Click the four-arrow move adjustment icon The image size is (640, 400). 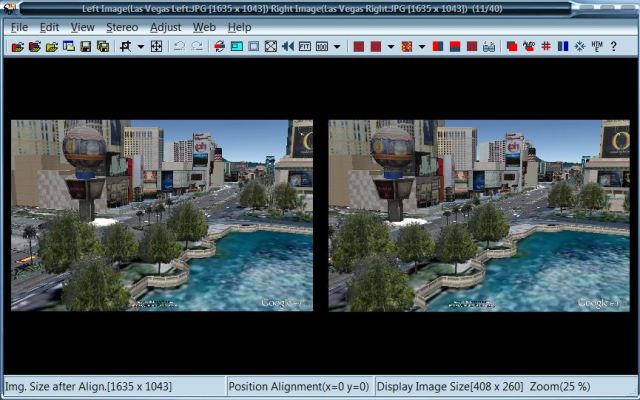156,47
